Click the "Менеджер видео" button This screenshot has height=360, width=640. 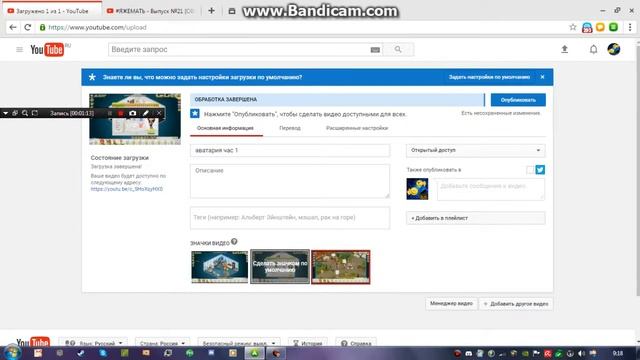coord(451,304)
